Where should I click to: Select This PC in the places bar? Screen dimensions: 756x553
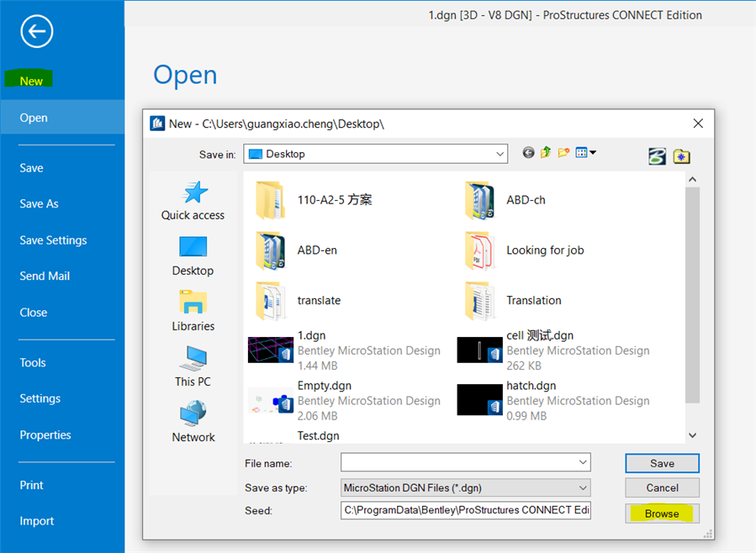tap(193, 366)
